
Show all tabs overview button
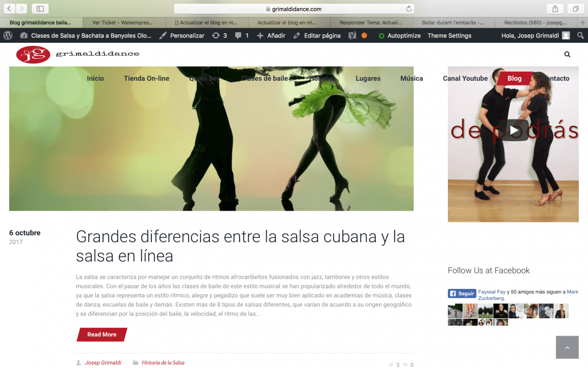(x=575, y=9)
